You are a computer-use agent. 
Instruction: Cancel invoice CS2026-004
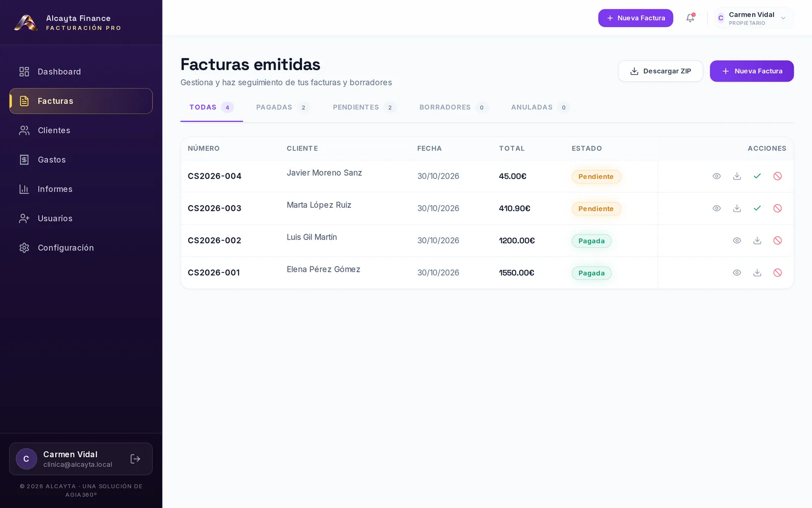pyautogui.click(x=777, y=176)
